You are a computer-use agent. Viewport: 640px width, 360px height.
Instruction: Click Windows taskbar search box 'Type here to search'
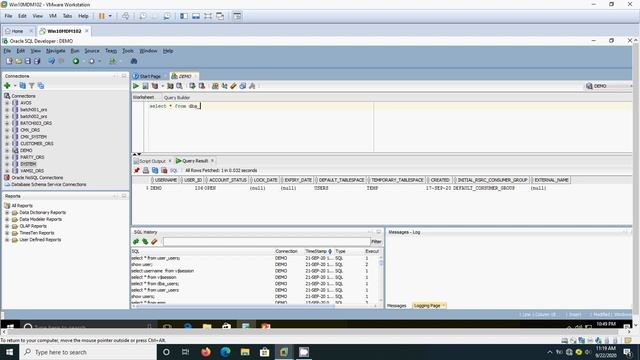[88, 352]
